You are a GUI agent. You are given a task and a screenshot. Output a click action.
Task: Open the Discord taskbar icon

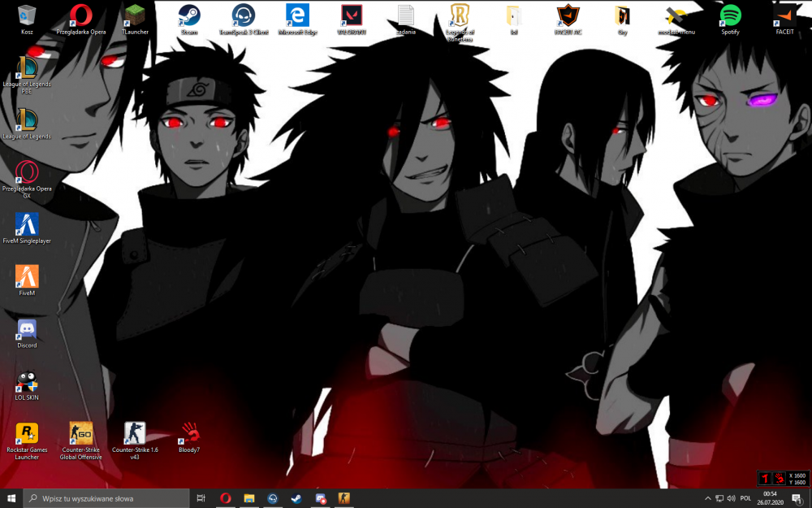[x=321, y=498]
